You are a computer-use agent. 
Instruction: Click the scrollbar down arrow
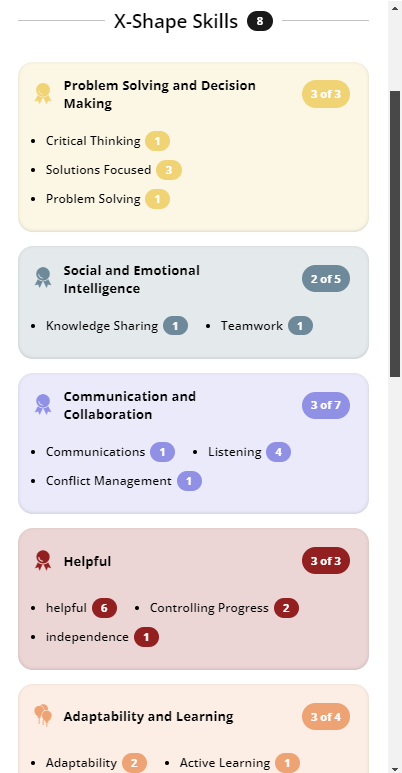[x=395, y=767]
